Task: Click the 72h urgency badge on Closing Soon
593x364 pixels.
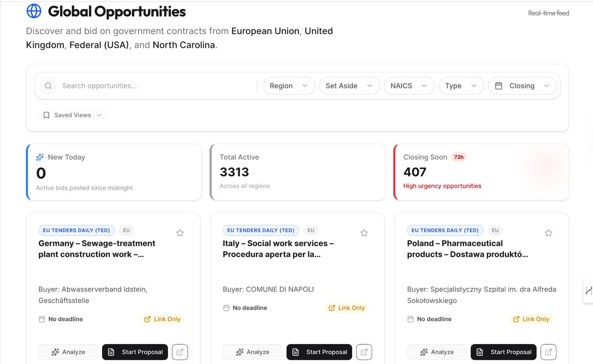Action: (x=459, y=157)
